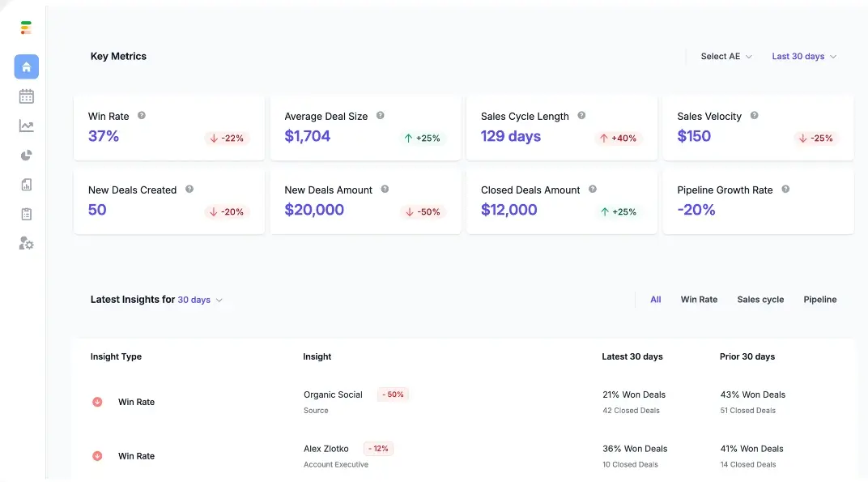Click the -25% badge on Sales Velocity card
The height and width of the screenshot is (482, 868).
[x=816, y=138]
